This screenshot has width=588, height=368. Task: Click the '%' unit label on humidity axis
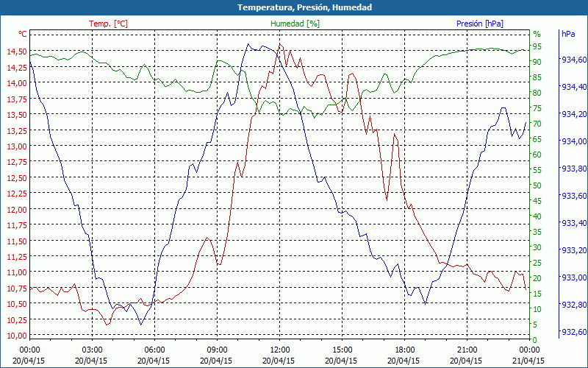pyautogui.click(x=537, y=34)
